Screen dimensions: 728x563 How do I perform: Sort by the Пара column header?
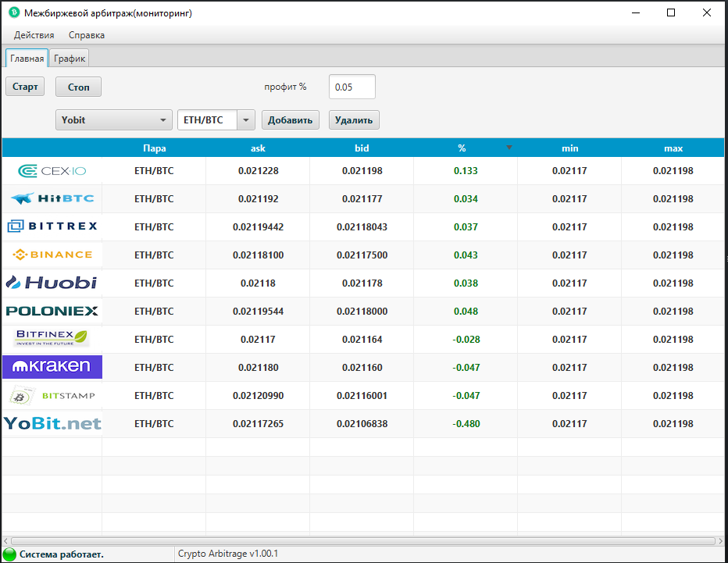click(x=154, y=148)
